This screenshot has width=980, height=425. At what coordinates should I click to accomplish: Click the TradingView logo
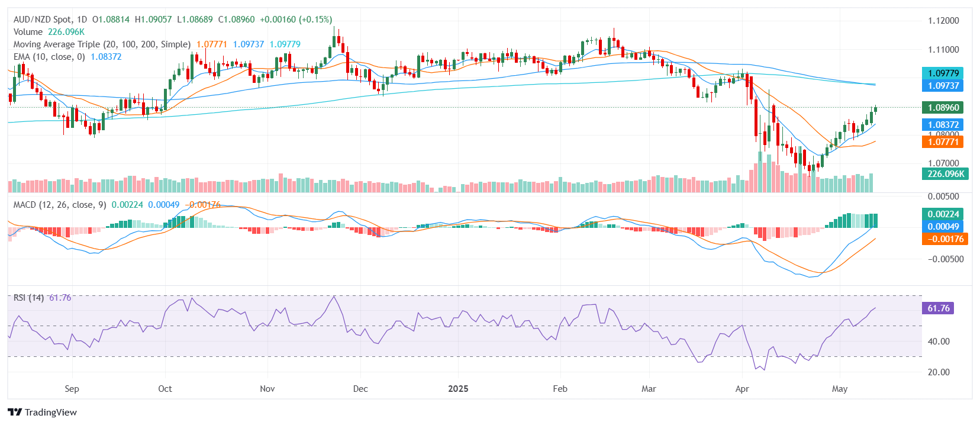[43, 412]
